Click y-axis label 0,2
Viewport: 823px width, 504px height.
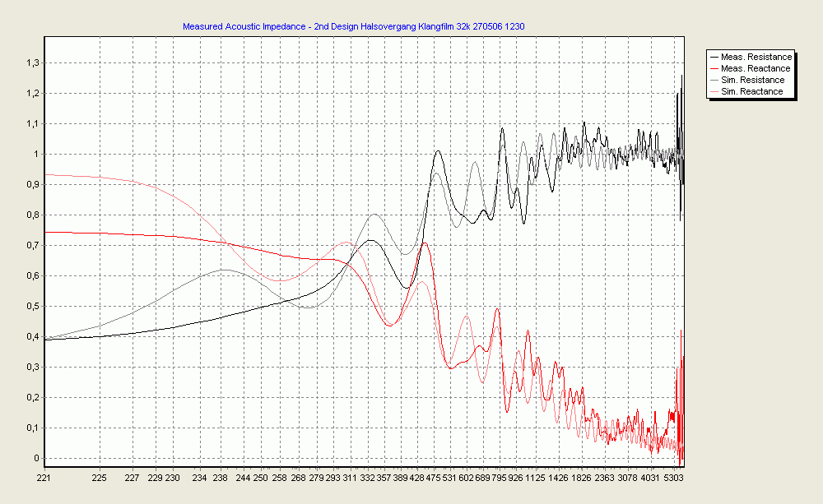pyautogui.click(x=33, y=398)
